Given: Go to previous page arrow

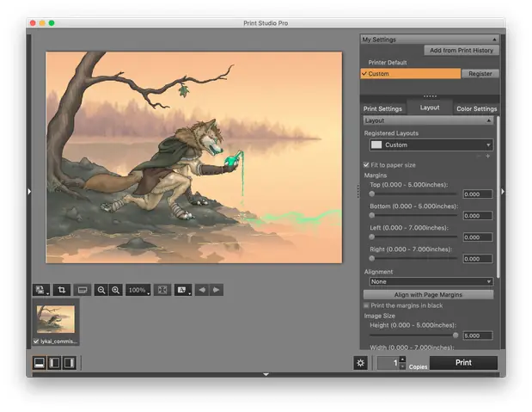Looking at the screenshot, I should (202, 290).
